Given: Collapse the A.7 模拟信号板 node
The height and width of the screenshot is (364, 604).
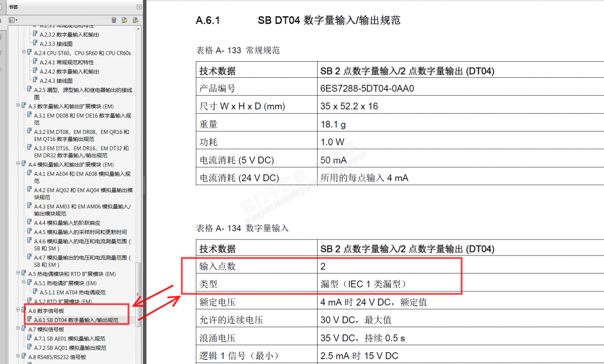Looking at the screenshot, I should tap(18, 329).
